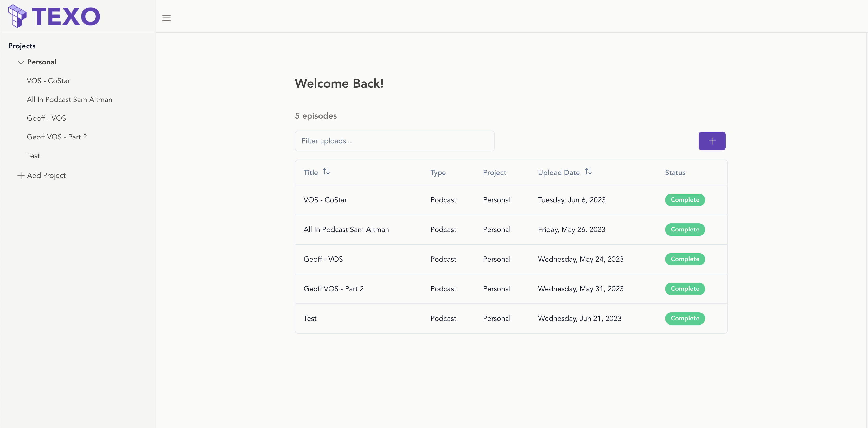
Task: Click the Personal project label in sidebar
Action: point(42,62)
